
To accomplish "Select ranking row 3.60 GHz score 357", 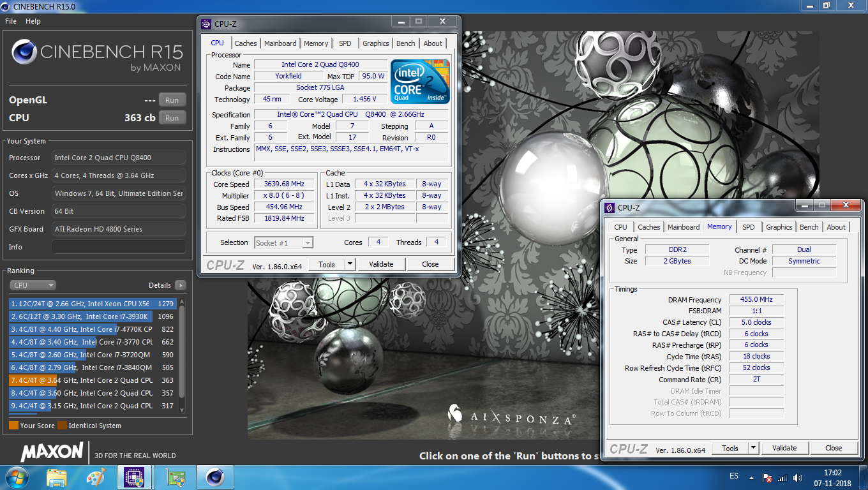I will click(93, 393).
